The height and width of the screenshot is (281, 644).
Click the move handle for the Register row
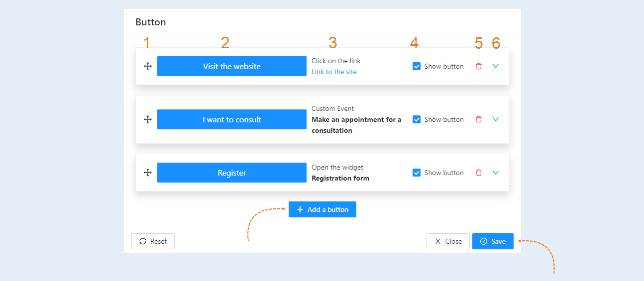148,173
